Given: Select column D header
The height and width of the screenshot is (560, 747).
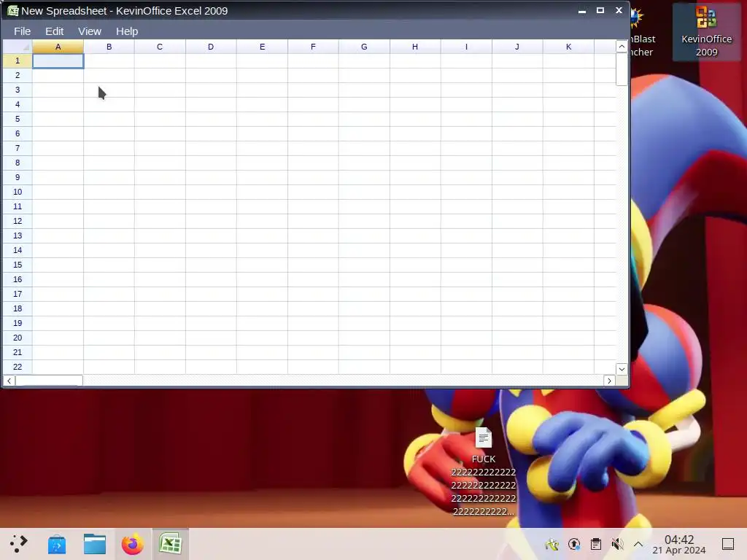Looking at the screenshot, I should pos(211,47).
